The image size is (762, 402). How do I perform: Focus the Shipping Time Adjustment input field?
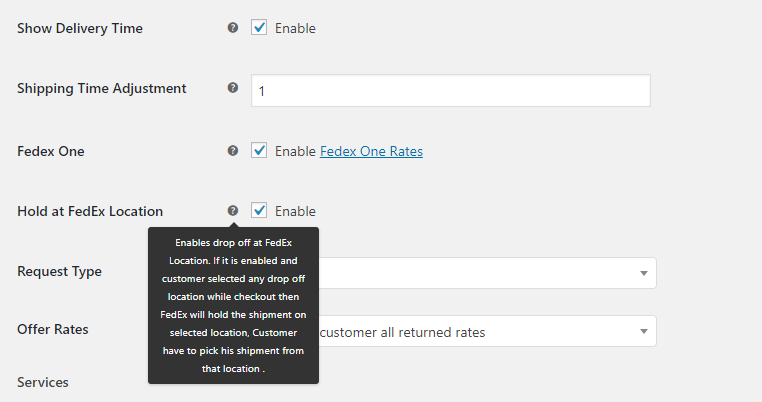(450, 90)
